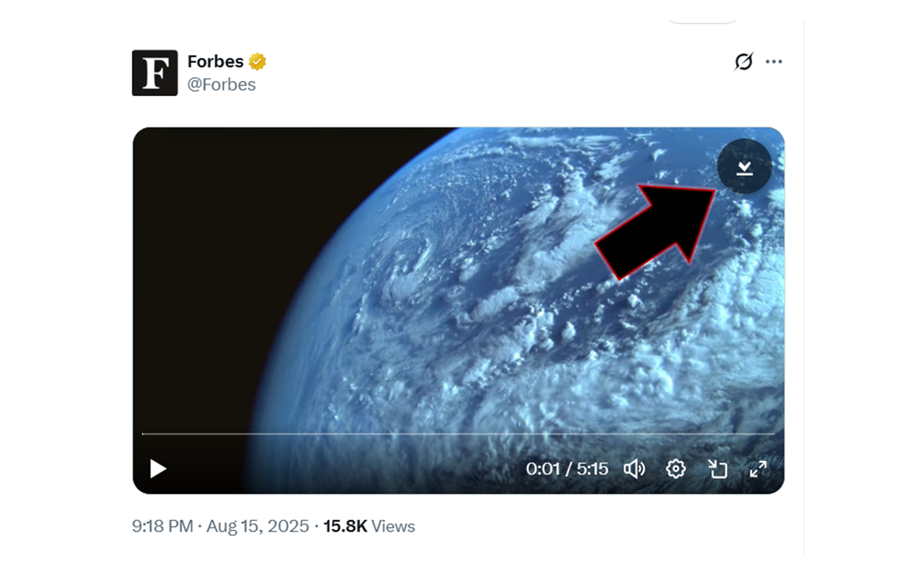Click the 9:18 PM post time

[x=162, y=526]
